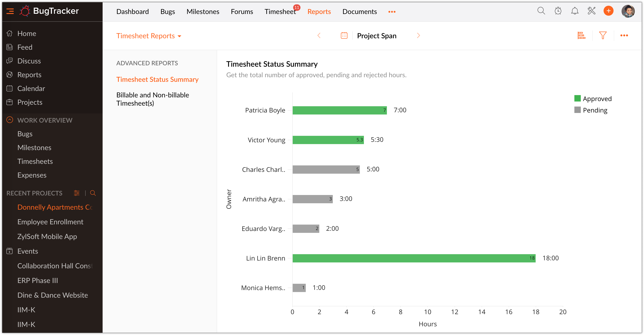Click the calendar icon beside Project Span
The image size is (644, 335).
(344, 36)
